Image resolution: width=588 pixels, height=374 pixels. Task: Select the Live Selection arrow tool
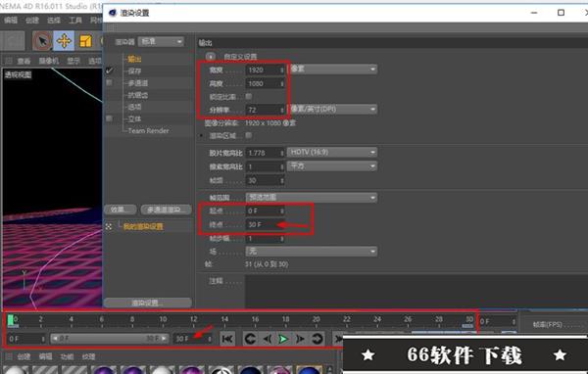pyautogui.click(x=42, y=41)
